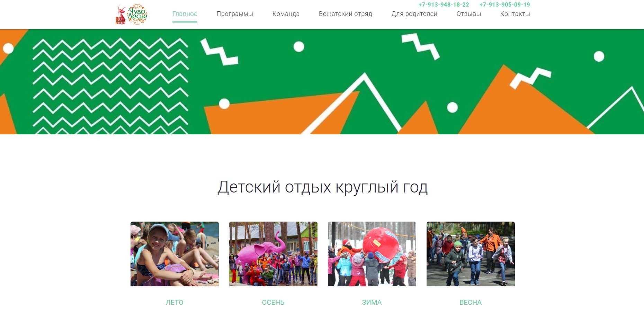Click the red 80 Победа emblem

pos(120,15)
